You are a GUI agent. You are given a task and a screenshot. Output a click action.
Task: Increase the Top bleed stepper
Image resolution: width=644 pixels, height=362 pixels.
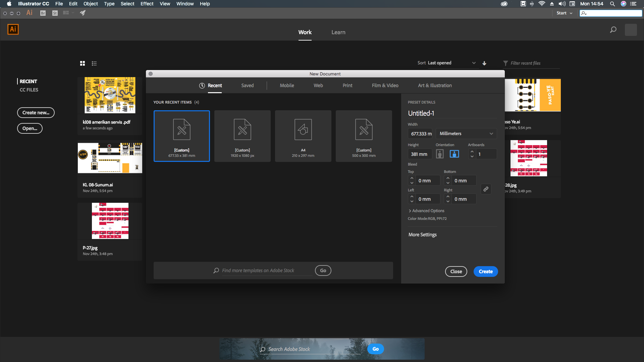(x=412, y=178)
